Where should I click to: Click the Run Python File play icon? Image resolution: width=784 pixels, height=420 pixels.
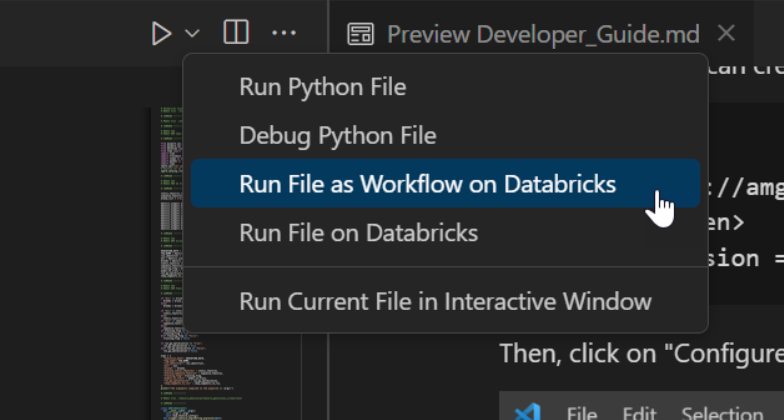[161, 34]
